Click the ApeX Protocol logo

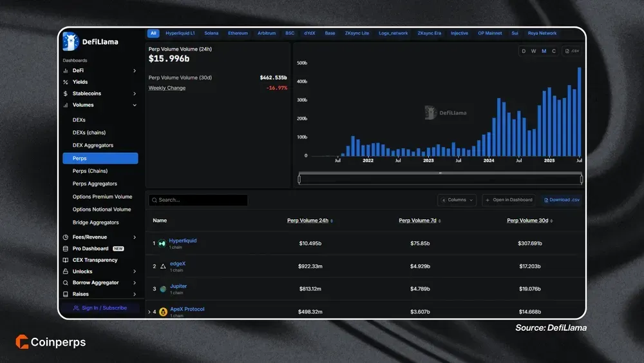[x=163, y=312]
